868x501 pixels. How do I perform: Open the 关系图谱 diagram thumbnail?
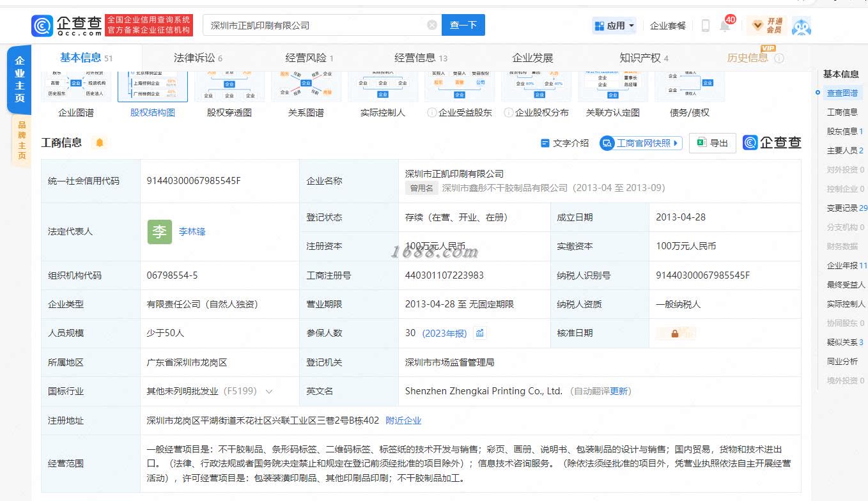tap(306, 86)
